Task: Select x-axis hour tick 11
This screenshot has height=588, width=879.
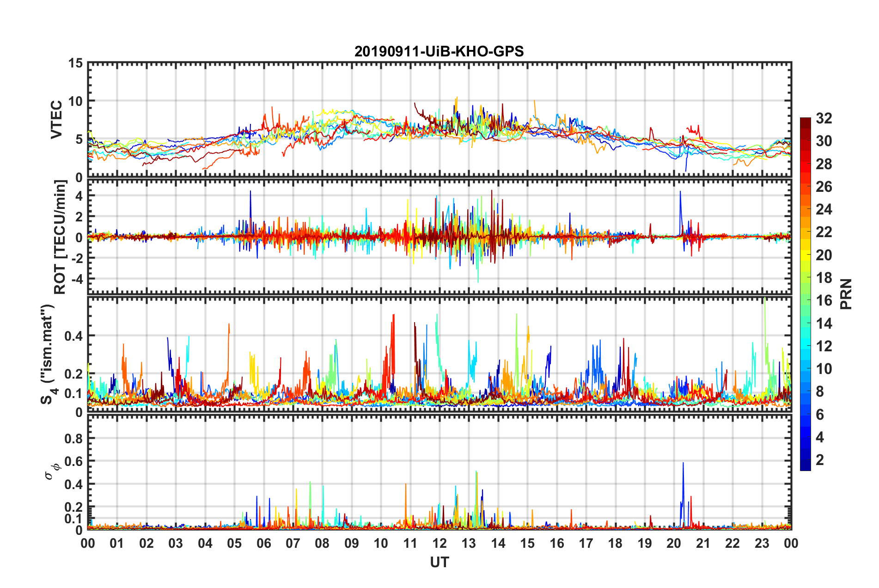Action: (410, 543)
